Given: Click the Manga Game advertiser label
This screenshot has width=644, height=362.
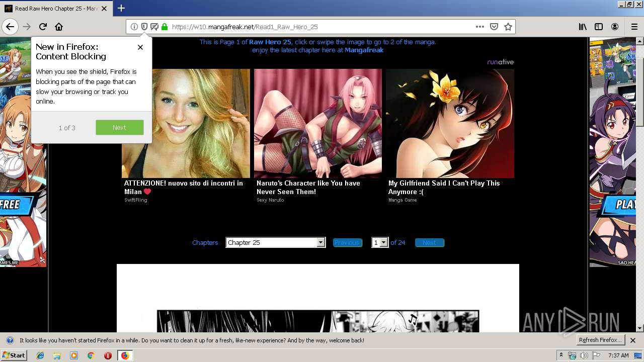Looking at the screenshot, I should click(403, 200).
